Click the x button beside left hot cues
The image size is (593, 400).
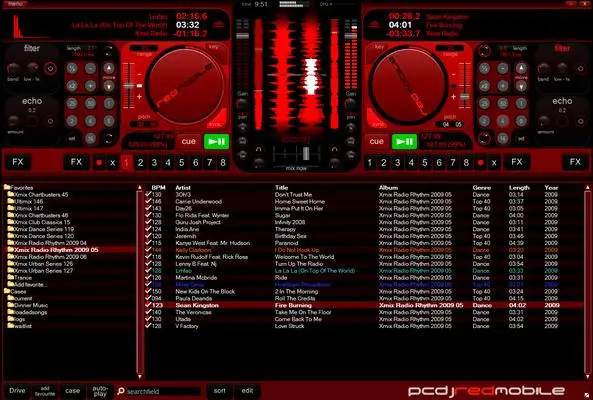(x=112, y=163)
